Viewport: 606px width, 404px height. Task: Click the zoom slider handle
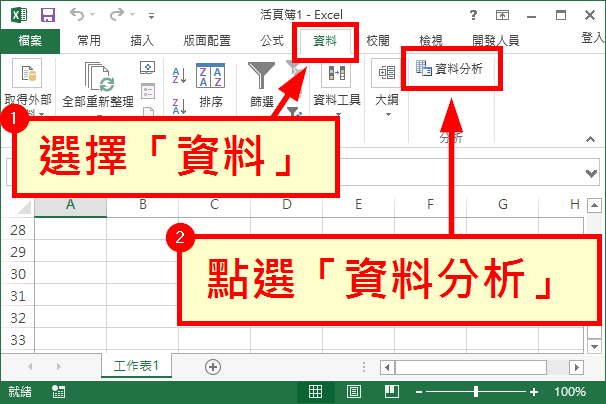(476, 392)
